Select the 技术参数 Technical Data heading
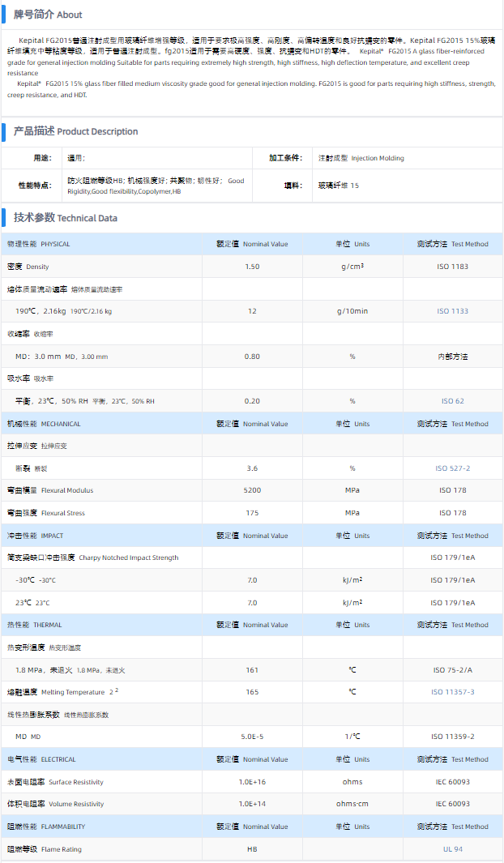Viewport: 504px width, 863px height. pos(65,218)
